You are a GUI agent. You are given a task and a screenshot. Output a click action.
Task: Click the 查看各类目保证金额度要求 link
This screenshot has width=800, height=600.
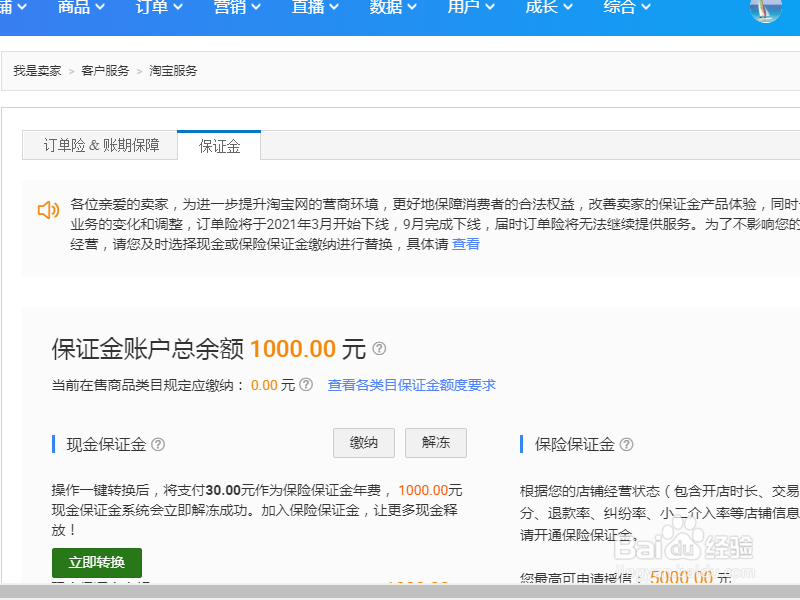coord(411,384)
